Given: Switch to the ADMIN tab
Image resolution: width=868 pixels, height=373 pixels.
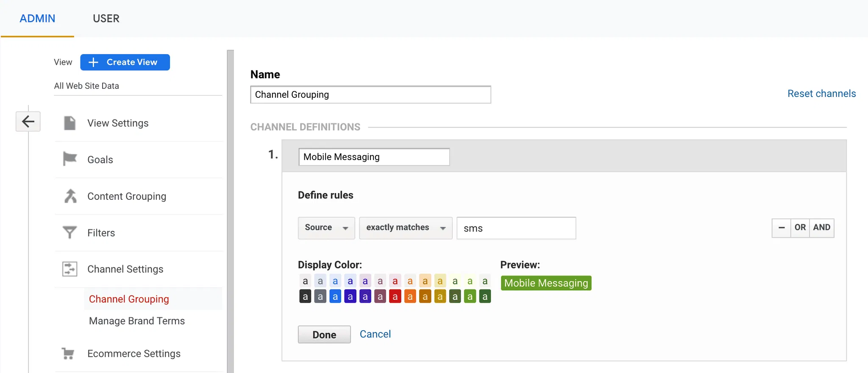Looking at the screenshot, I should (37, 19).
